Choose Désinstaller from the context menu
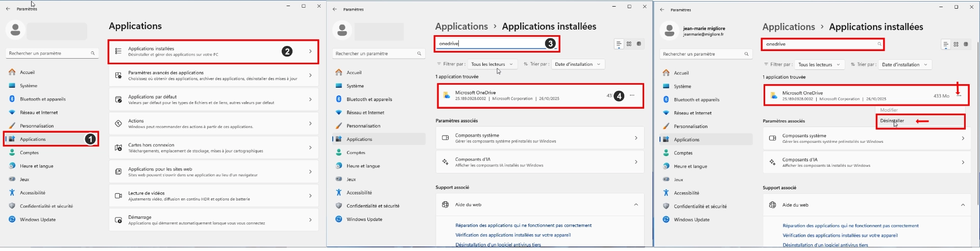This screenshot has height=251, width=980. (x=892, y=121)
